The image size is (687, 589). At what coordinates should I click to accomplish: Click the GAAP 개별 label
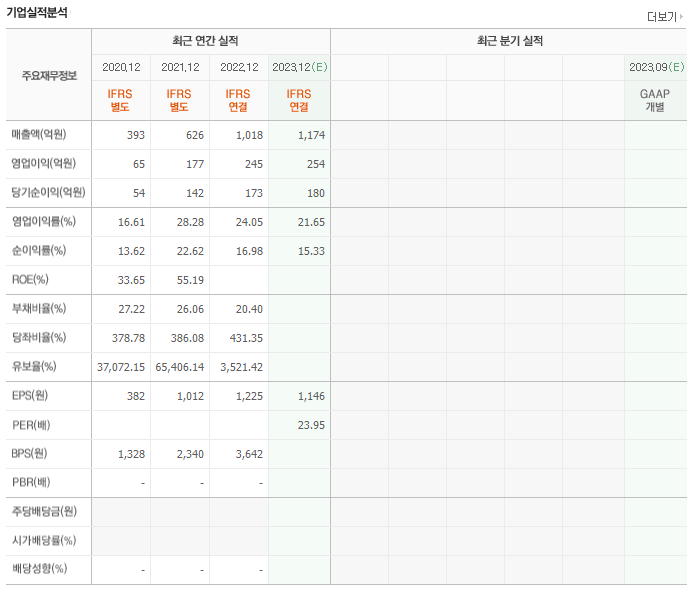[x=655, y=100]
